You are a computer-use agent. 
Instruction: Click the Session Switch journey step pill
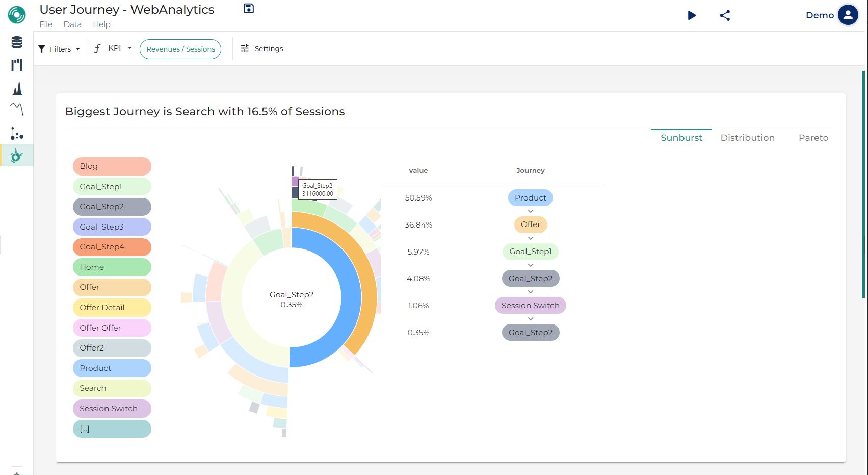point(530,306)
